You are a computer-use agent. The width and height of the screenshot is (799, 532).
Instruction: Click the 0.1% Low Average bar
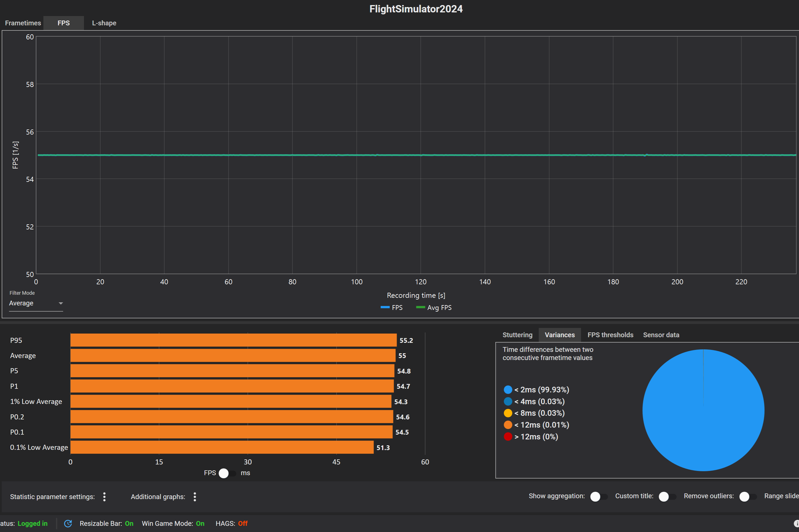tap(222, 447)
